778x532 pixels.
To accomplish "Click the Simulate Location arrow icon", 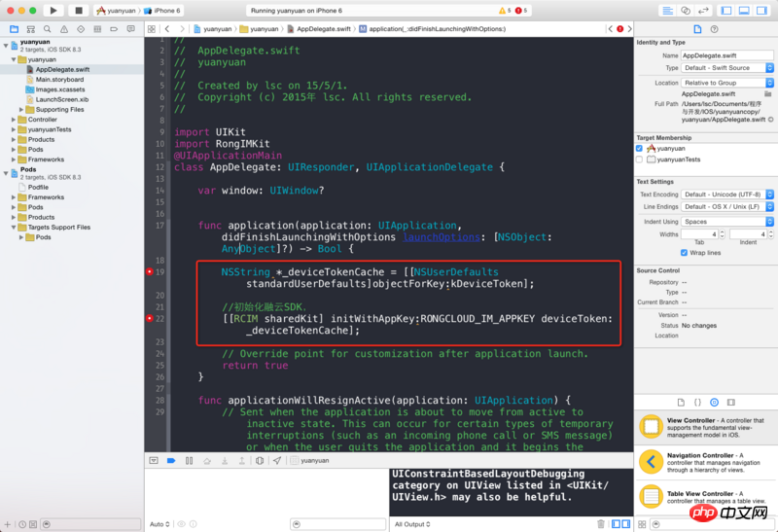I will pyautogui.click(x=277, y=461).
